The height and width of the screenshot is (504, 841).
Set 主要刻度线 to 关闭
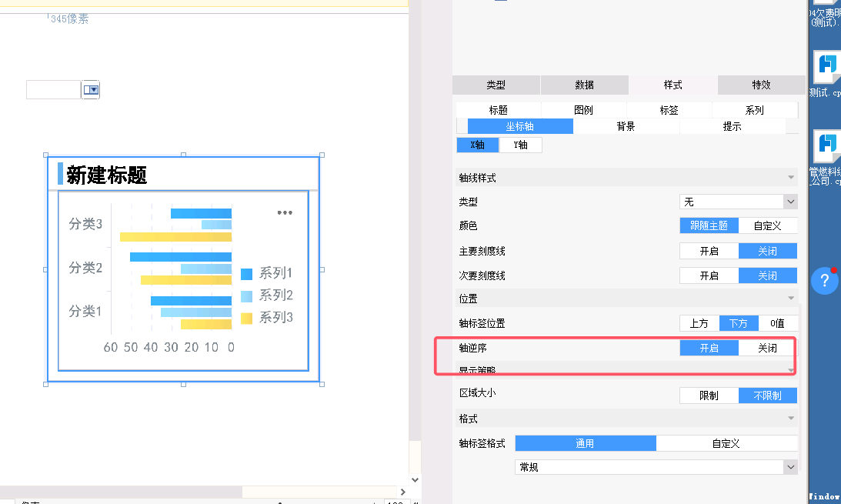768,251
